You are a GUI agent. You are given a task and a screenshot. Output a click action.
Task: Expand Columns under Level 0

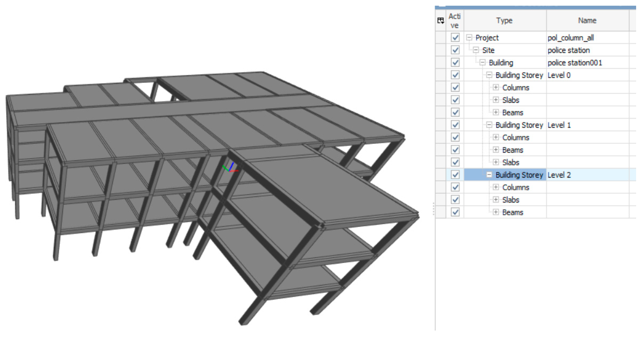[x=496, y=87]
